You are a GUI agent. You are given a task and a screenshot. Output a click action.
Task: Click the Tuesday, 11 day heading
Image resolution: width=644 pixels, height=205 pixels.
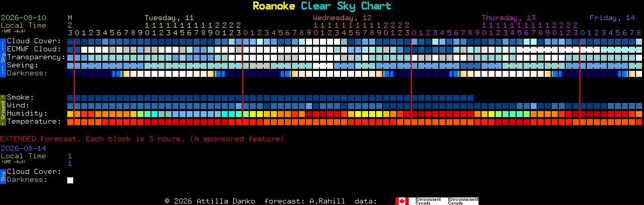click(x=169, y=18)
